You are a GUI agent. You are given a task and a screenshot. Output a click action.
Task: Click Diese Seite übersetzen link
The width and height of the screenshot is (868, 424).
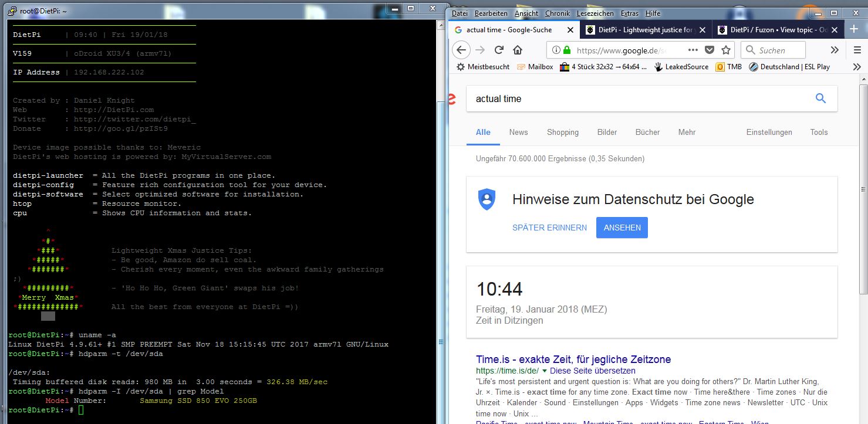tap(593, 371)
